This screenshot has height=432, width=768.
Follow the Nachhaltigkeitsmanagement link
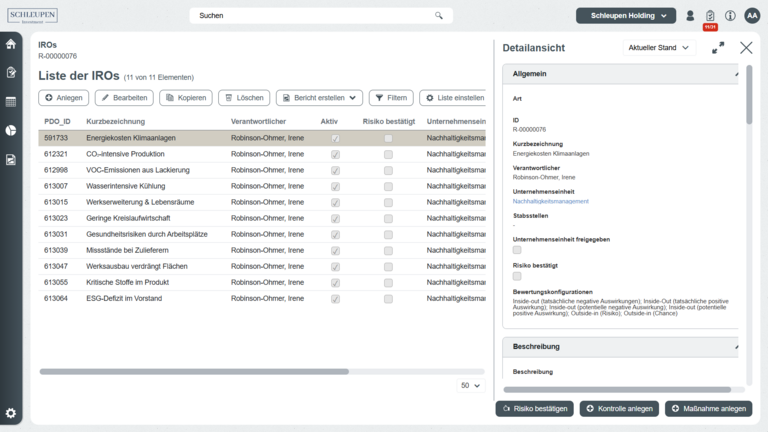(550, 202)
